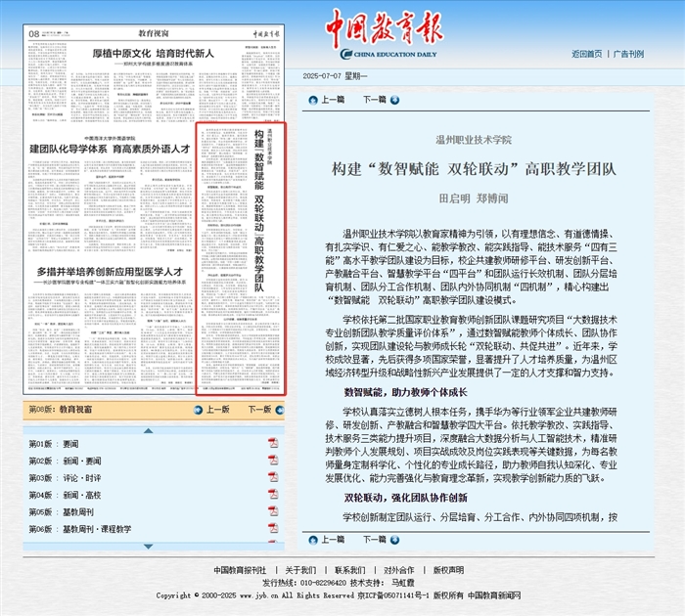Screen dimensions: 685x616
Task: Go to 下一篇 link below the article
Action: [x=375, y=540]
